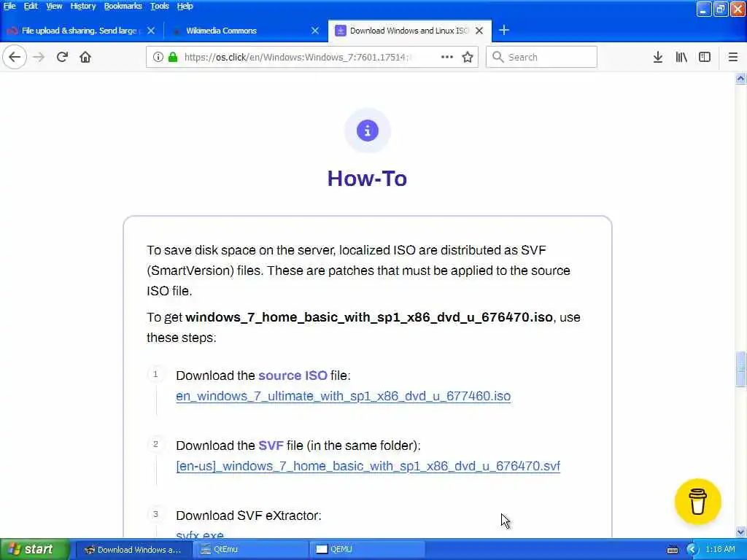
Task: Open the Downloads arrow panel
Action: pyautogui.click(x=657, y=57)
